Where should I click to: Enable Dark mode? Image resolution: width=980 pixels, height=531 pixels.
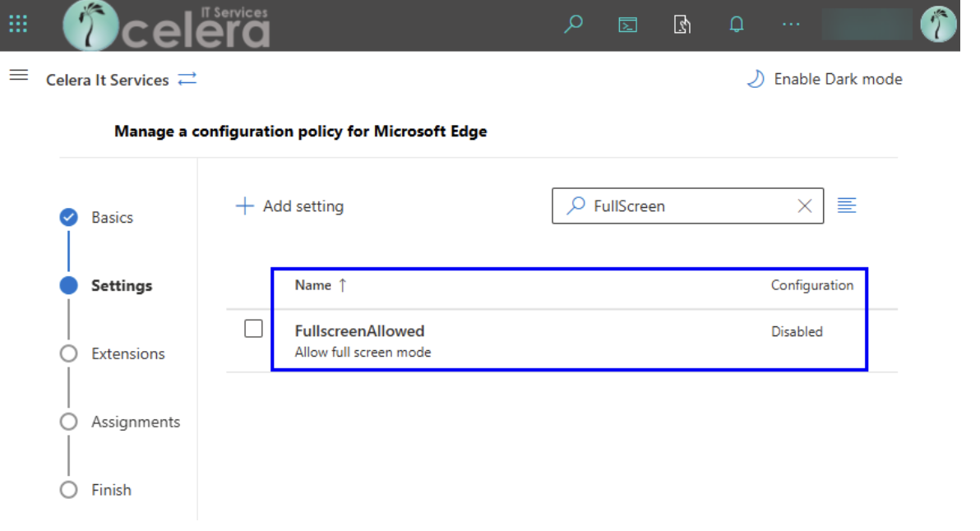click(x=825, y=80)
